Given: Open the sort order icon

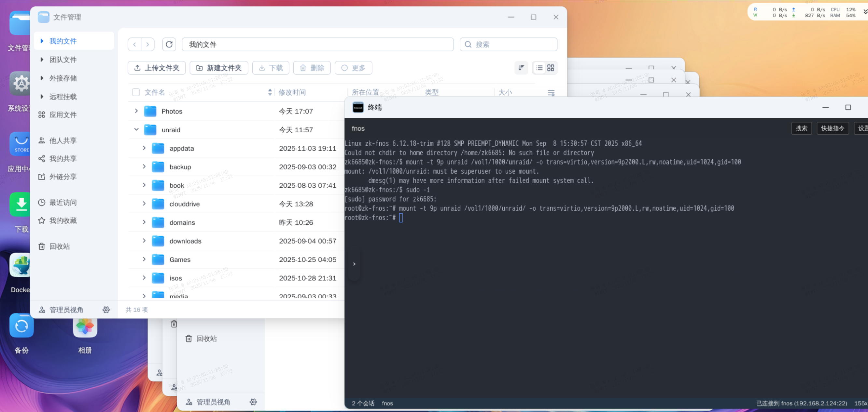Looking at the screenshot, I should 521,68.
